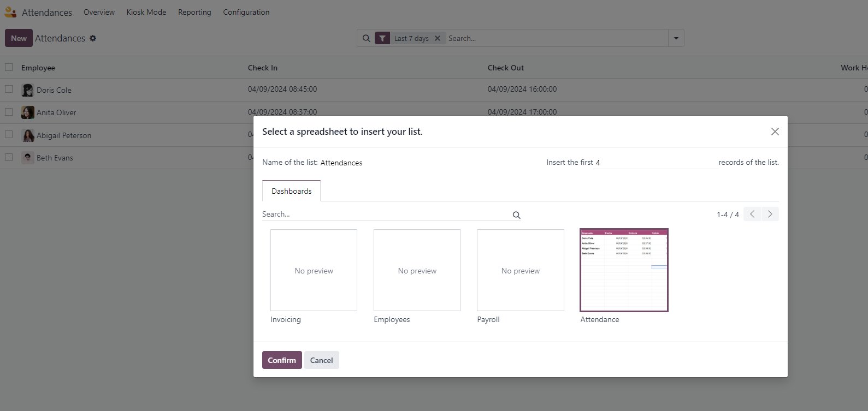This screenshot has height=411, width=868.
Task: Click Doris Cole check-in 04/09/2024 08:45:00
Action: click(282, 89)
